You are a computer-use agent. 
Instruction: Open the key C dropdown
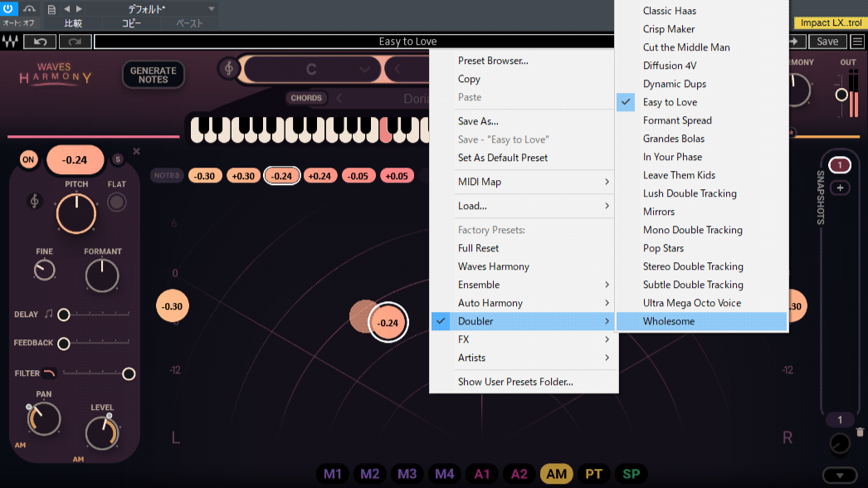pos(312,69)
